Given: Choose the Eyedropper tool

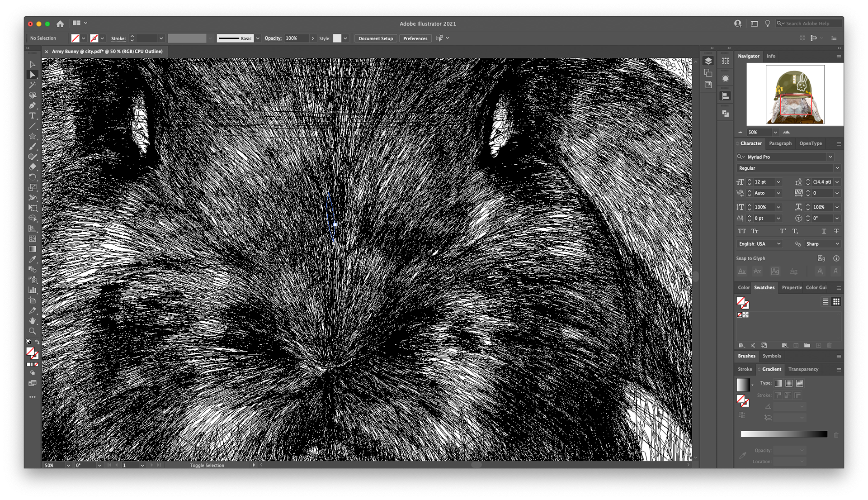Looking at the screenshot, I should coord(33,259).
